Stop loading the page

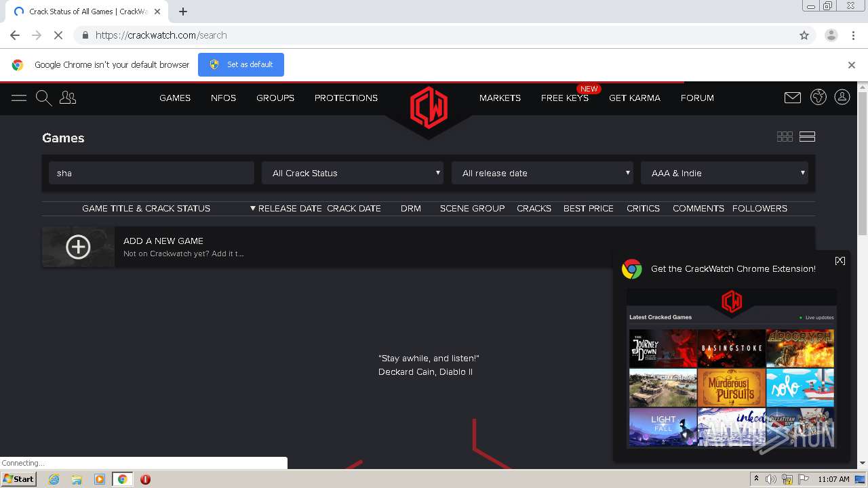pos(58,35)
